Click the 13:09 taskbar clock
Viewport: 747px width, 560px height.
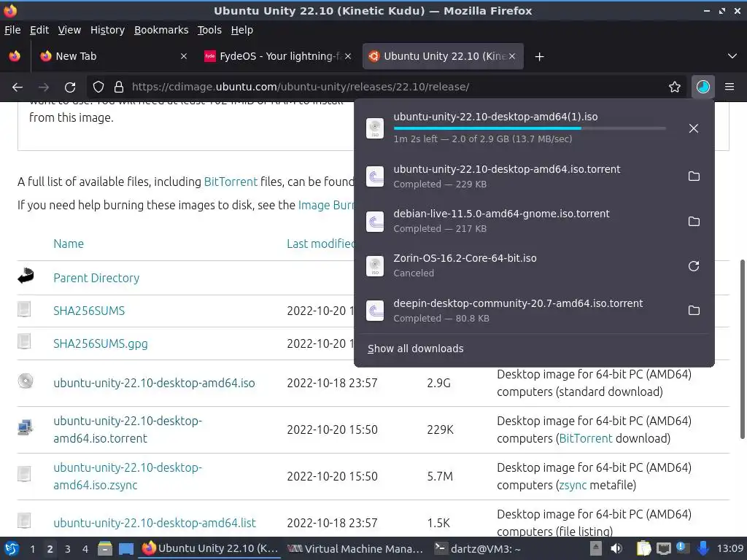[x=729, y=548]
